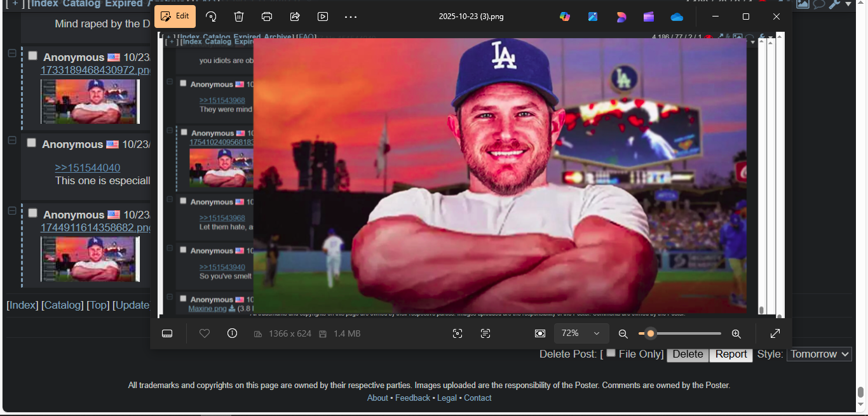Viewport: 868px width, 416px height.
Task: Open the See more (three dots) menu
Action: [351, 17]
